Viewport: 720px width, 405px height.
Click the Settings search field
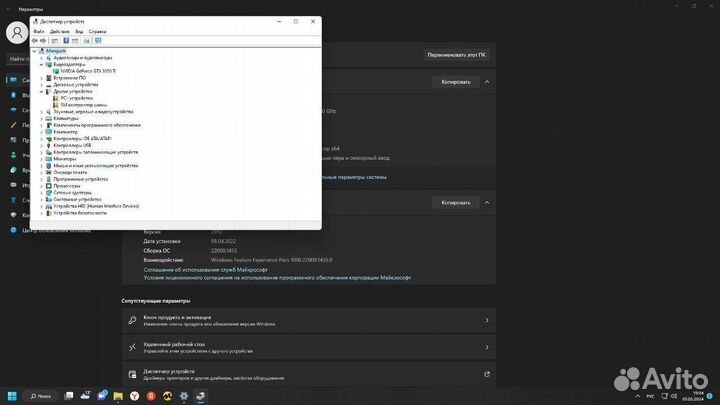18,59
